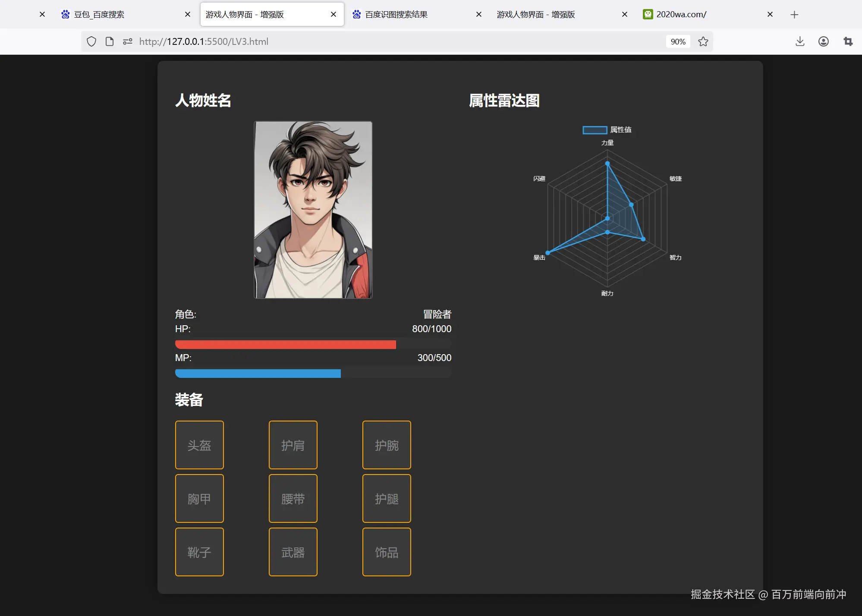This screenshot has width=862, height=616.
Task: Click the account profile icon
Action: pyautogui.click(x=823, y=41)
